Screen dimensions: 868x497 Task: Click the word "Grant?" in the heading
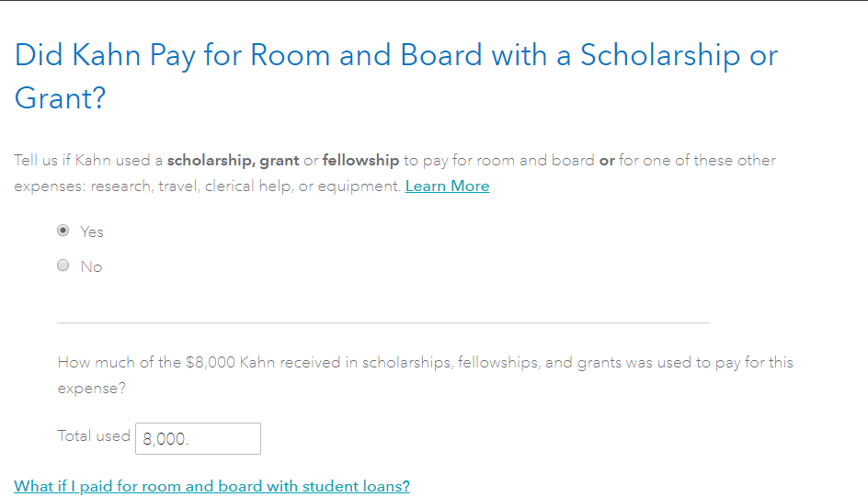61,97
